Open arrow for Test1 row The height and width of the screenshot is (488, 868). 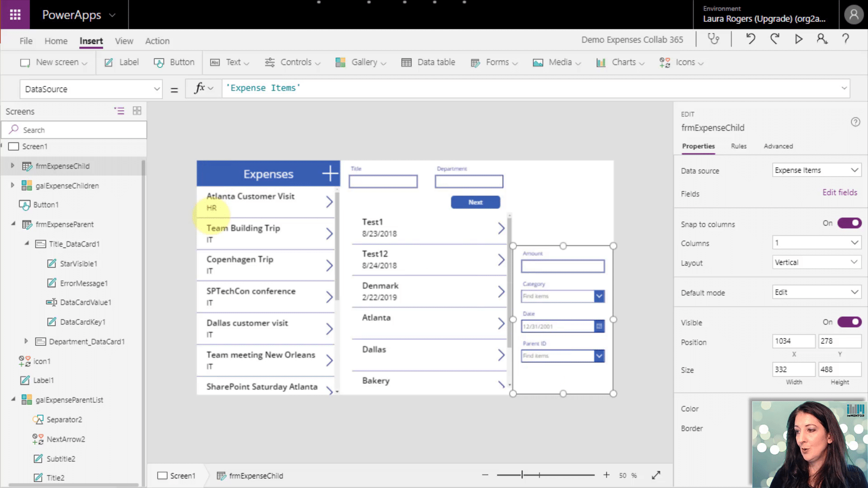point(501,228)
